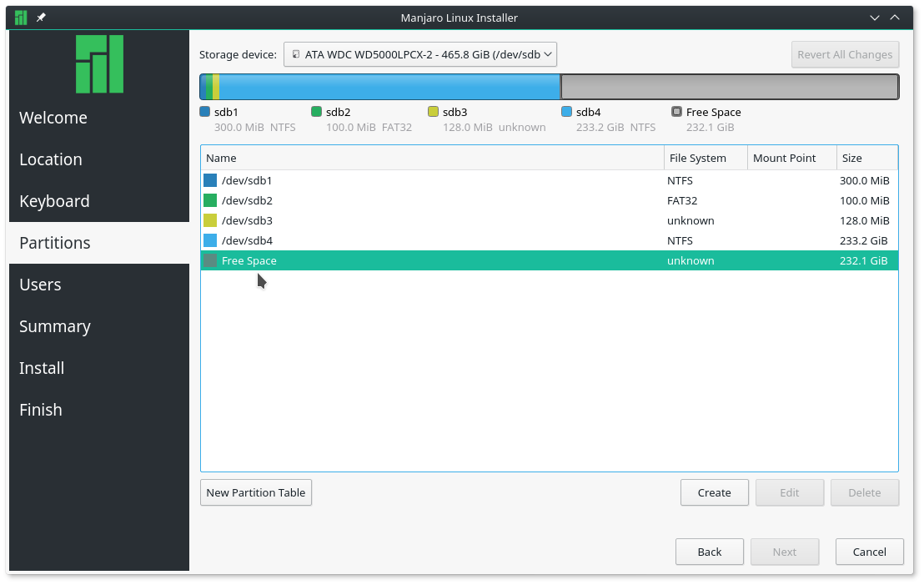Select the Summary step in the sidebar

pyautogui.click(x=55, y=326)
